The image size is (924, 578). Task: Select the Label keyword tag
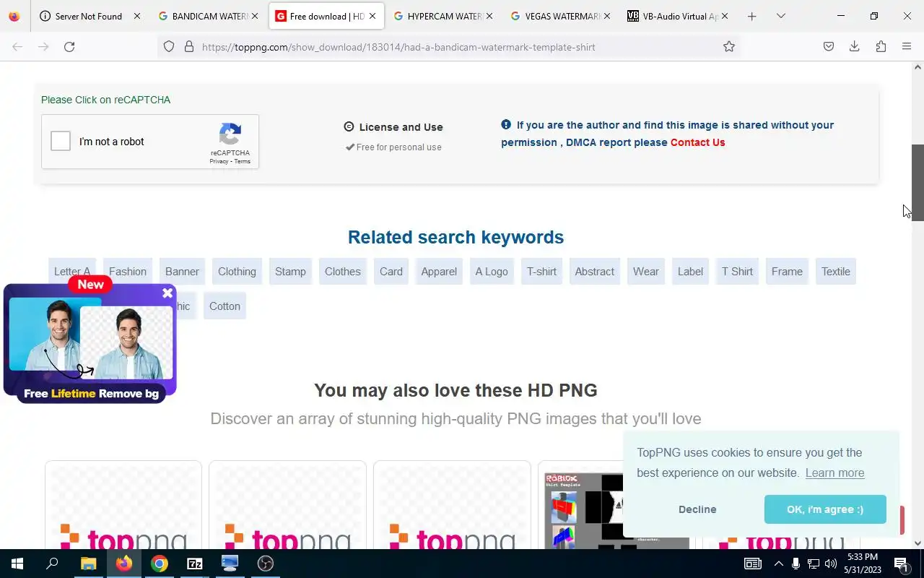[690, 272]
